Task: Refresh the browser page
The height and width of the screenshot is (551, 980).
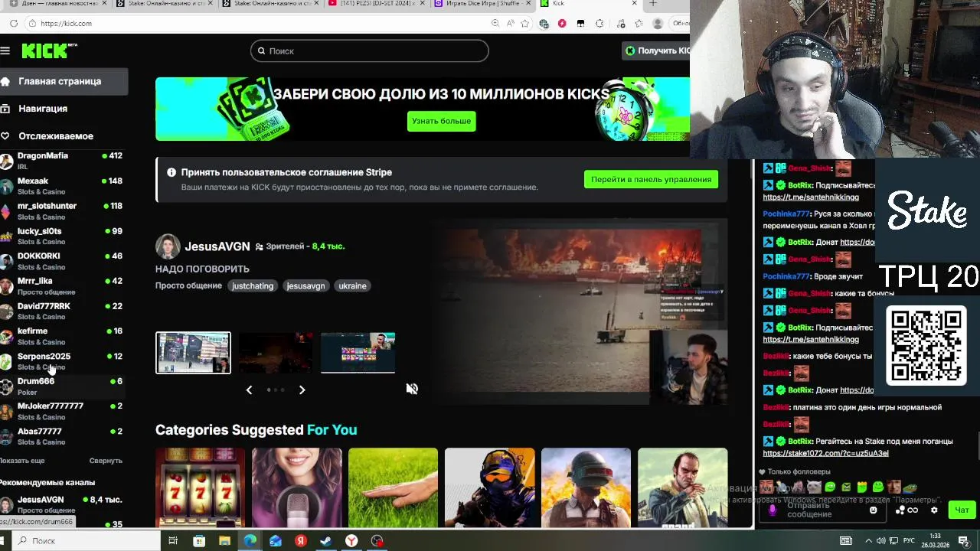Action: 14,24
